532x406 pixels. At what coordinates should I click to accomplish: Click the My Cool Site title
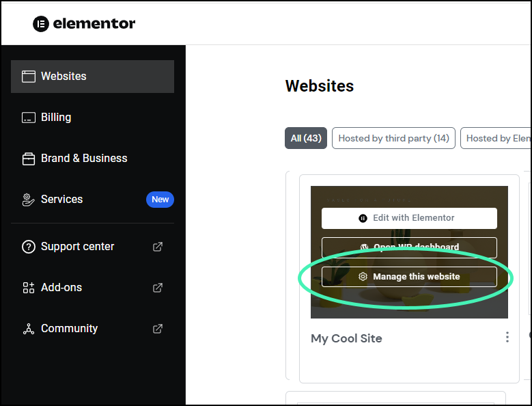(346, 338)
